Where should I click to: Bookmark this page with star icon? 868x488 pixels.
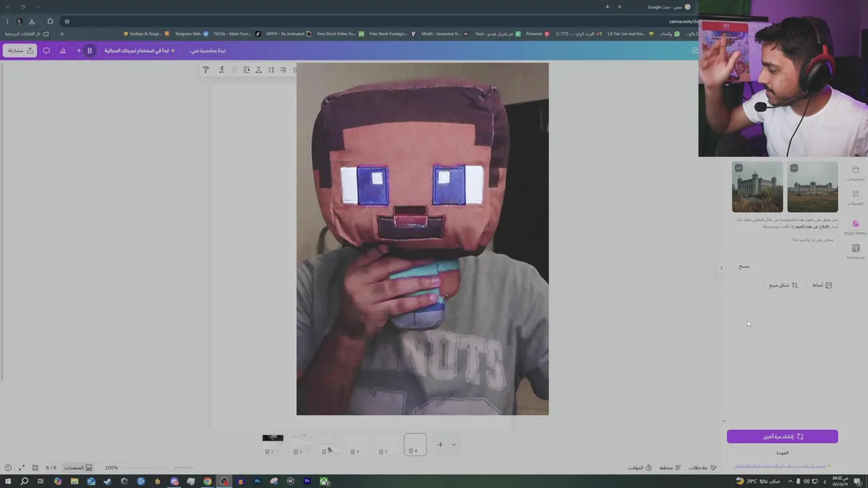[66, 21]
